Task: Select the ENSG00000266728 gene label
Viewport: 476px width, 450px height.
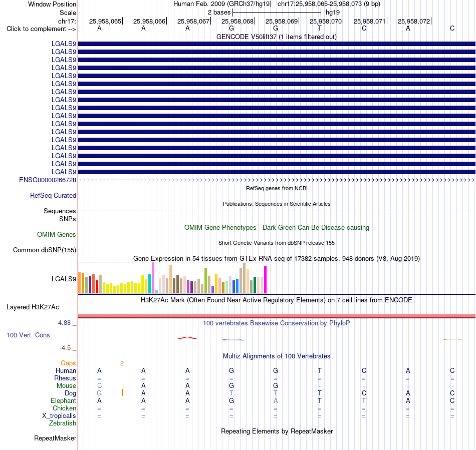Action: 48,180
